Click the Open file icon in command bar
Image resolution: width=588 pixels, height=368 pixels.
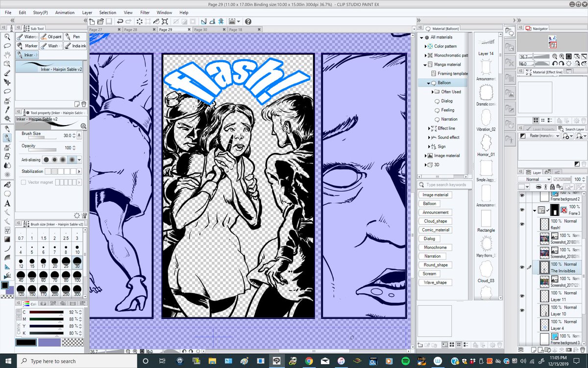tap(100, 22)
